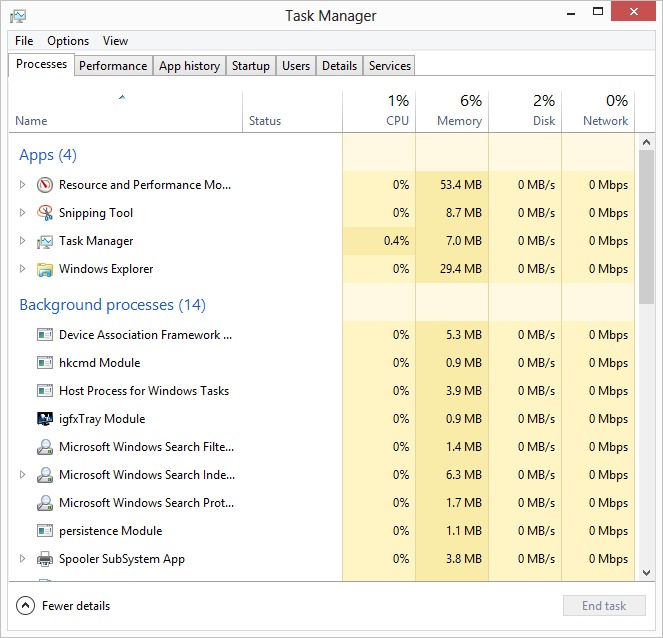Sort by the CPU column header
Screen dimensions: 663x638
pyautogui.click(x=379, y=111)
